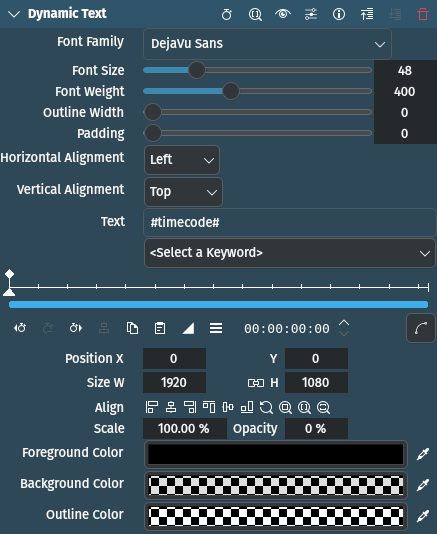Copy keyframe values icon
437x534 pixels.
(132, 328)
